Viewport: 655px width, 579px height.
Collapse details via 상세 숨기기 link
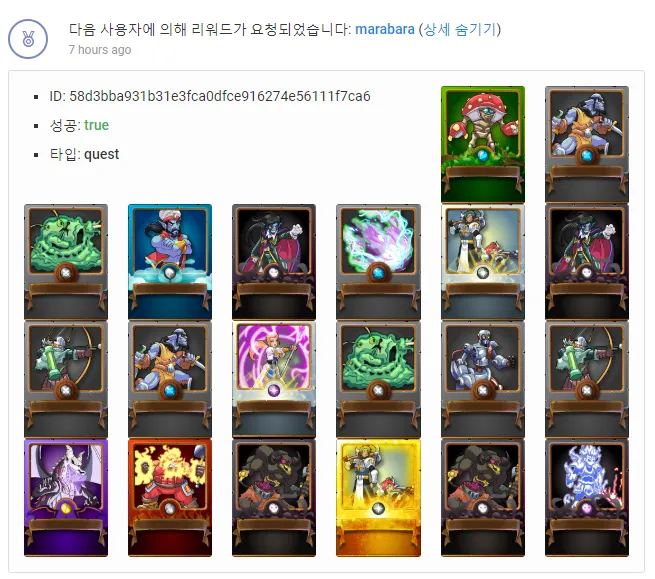click(x=460, y=29)
